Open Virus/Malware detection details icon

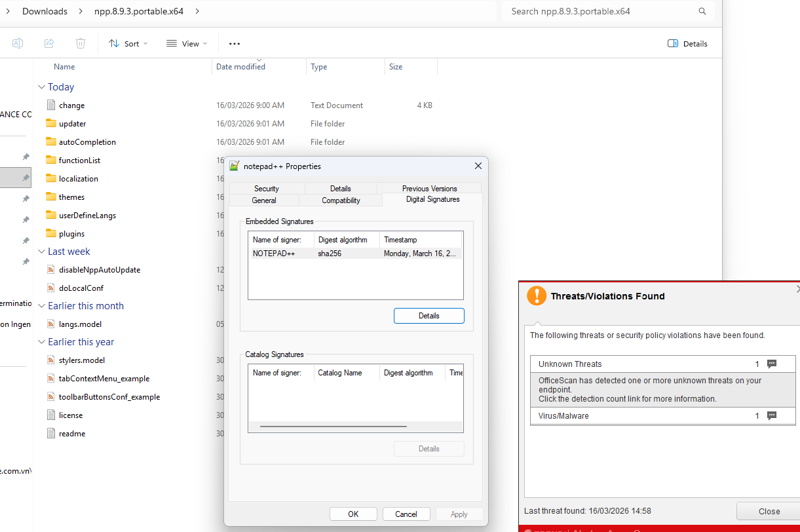[x=771, y=416]
